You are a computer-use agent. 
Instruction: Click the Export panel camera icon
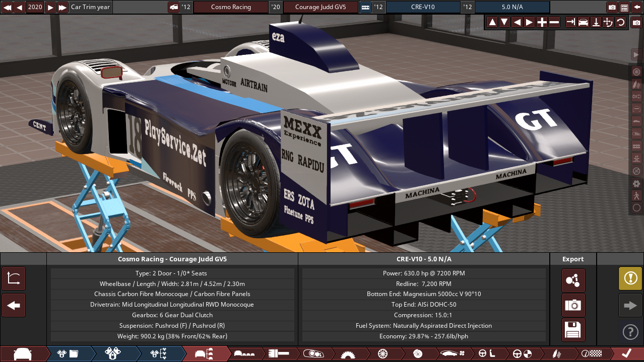point(573,305)
